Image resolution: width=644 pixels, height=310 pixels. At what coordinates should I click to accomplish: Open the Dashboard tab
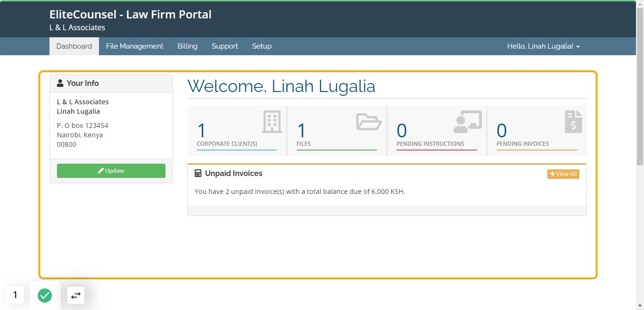pos(74,46)
